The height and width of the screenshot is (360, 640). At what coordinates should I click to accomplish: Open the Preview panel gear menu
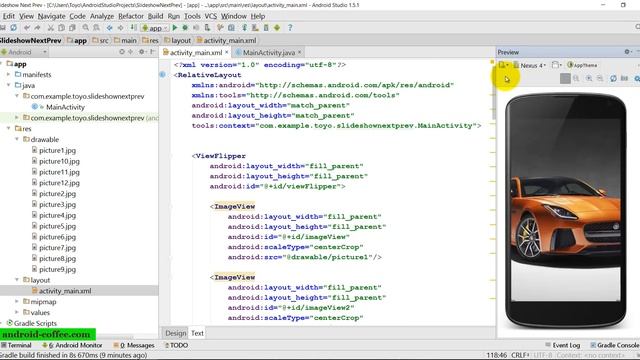click(627, 52)
